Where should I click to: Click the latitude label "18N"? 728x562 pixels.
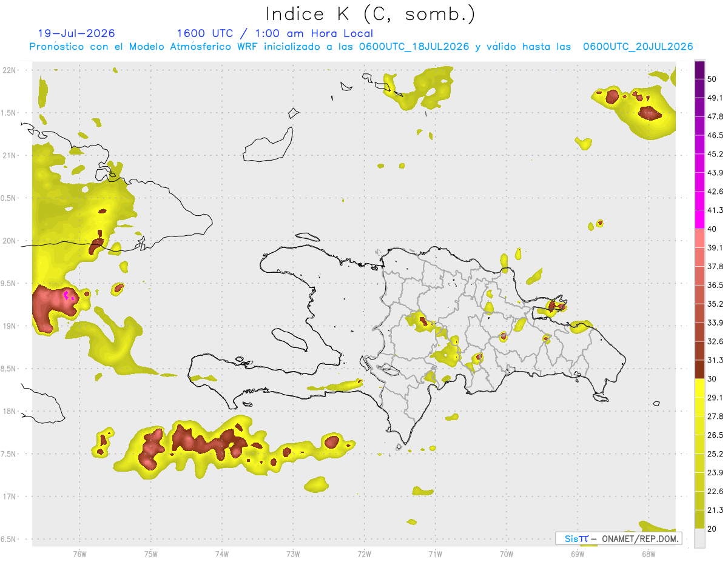pos(10,412)
